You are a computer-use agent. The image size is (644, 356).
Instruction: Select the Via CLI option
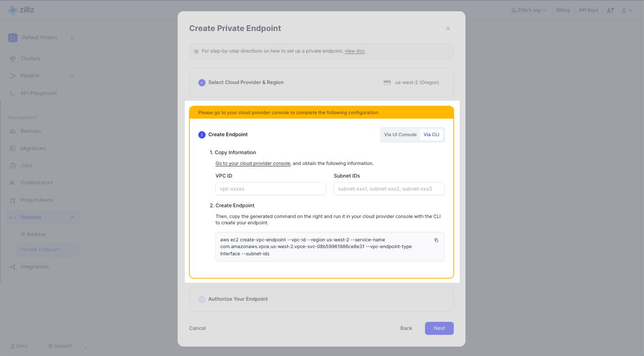tap(431, 135)
